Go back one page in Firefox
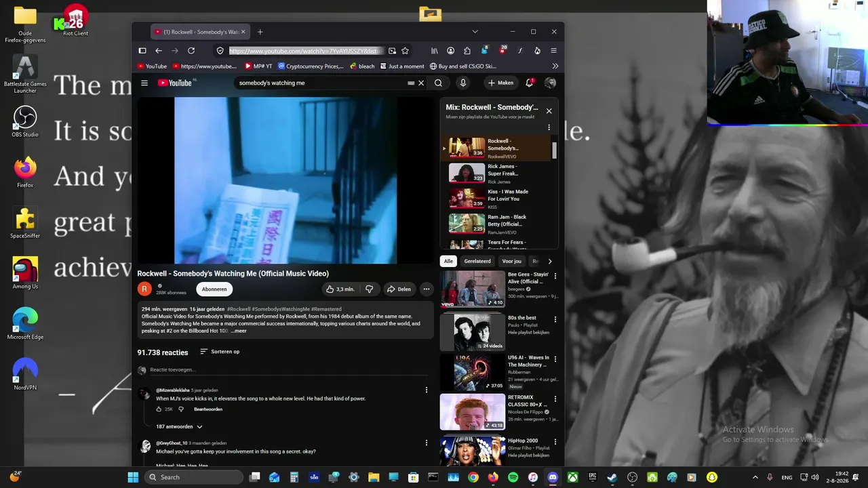 click(x=159, y=51)
